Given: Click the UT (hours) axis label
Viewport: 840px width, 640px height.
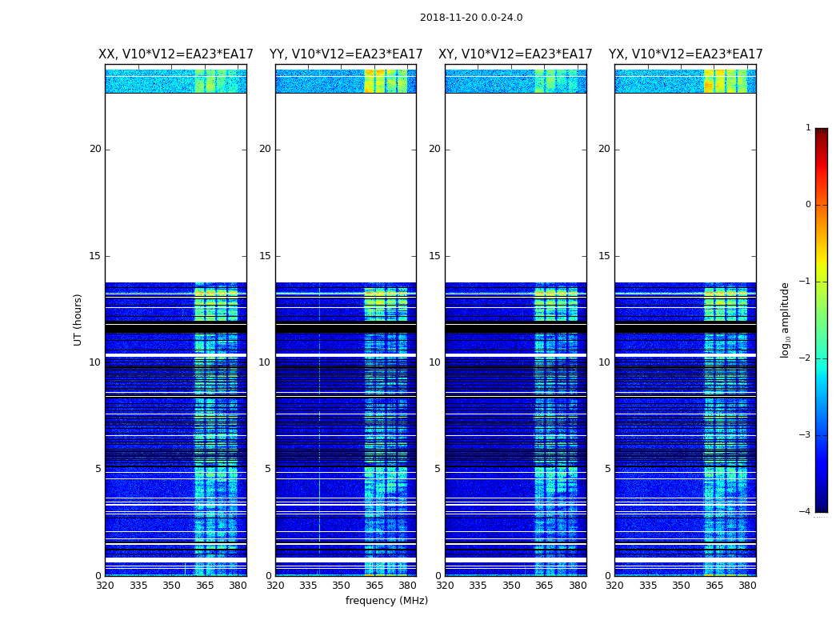Looking at the screenshot, I should 78,320.
